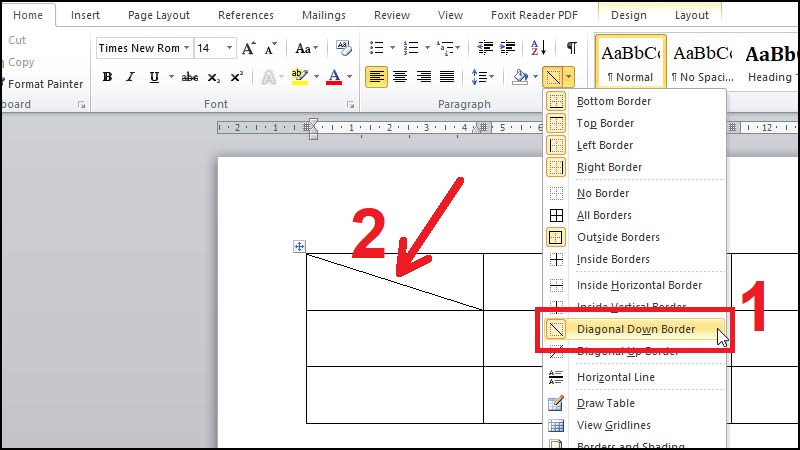Open the Review tab

(391, 15)
